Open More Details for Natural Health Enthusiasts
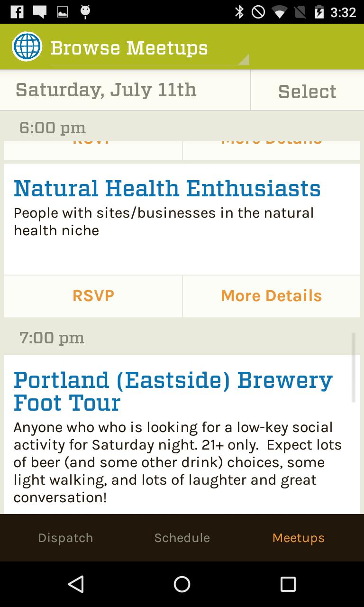The height and width of the screenshot is (607, 364). (271, 296)
